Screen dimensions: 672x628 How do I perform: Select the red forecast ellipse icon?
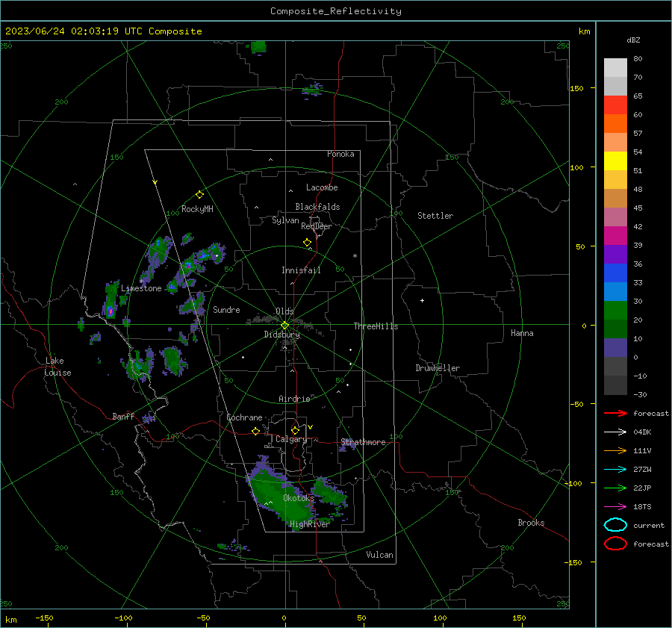point(615,544)
